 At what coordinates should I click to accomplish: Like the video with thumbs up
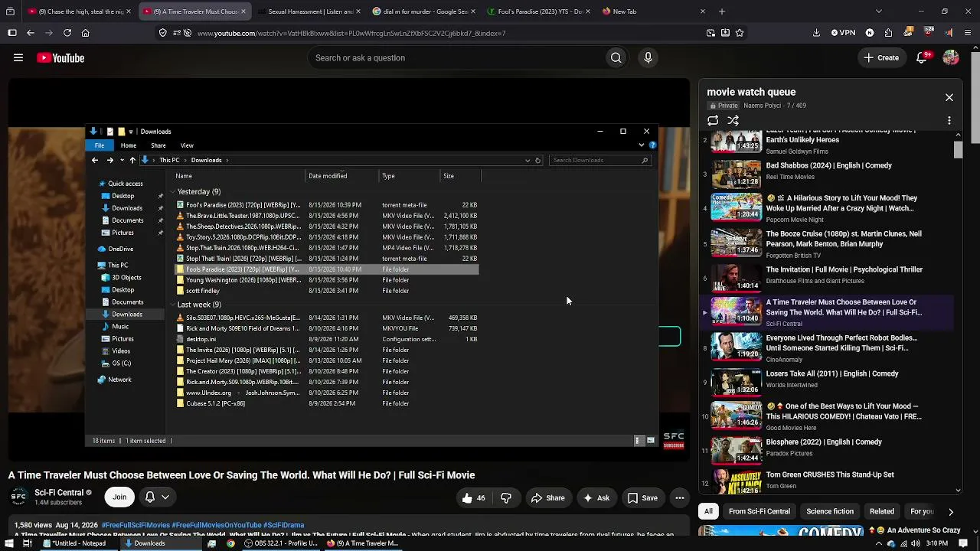[x=474, y=498]
